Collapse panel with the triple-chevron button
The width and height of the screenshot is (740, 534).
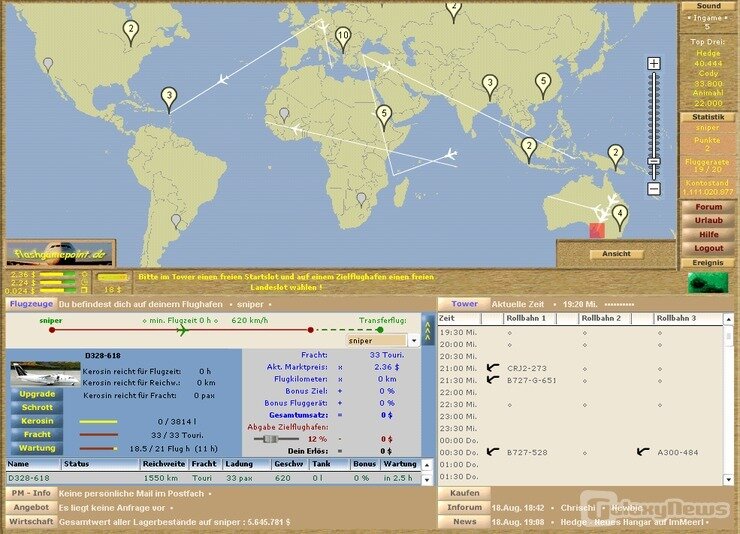pos(429,329)
